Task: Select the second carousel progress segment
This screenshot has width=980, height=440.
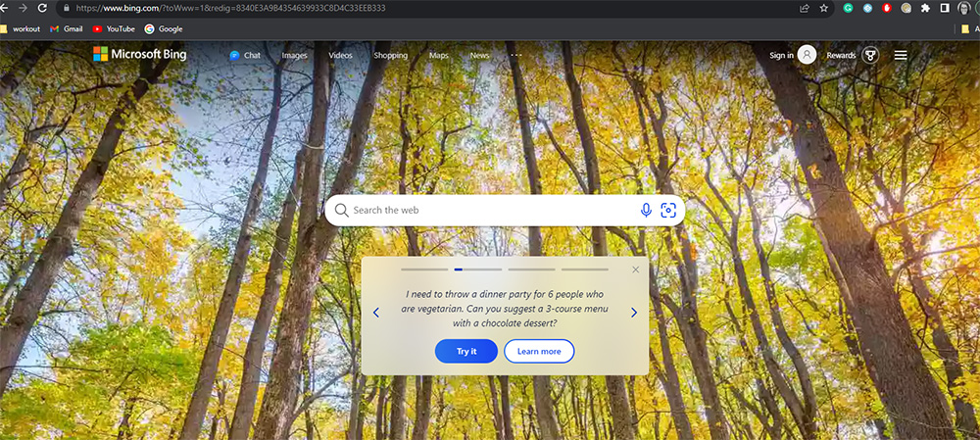Action: (478, 269)
